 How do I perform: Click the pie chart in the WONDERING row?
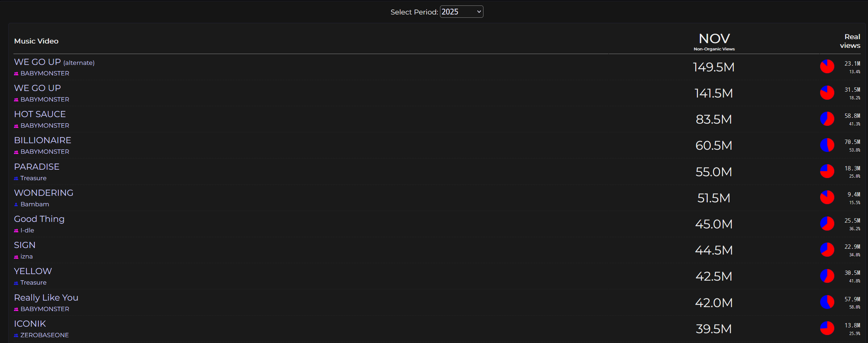pyautogui.click(x=827, y=198)
